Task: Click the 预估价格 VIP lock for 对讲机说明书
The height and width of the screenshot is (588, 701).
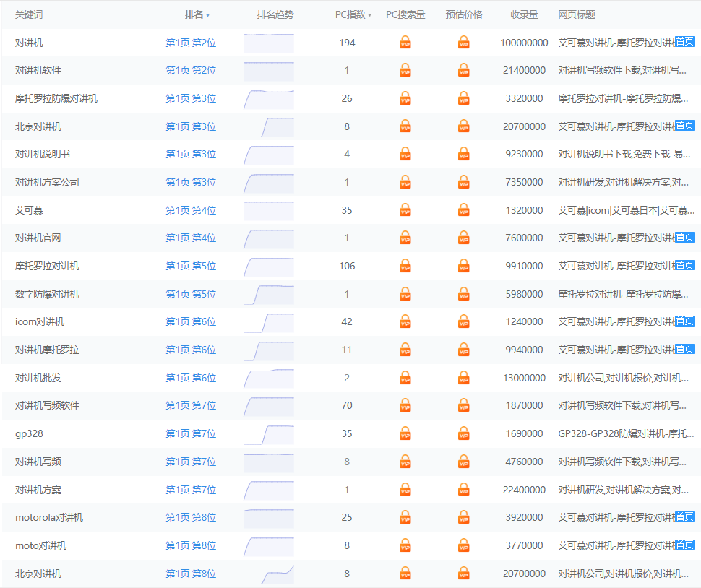Action: click(x=463, y=155)
